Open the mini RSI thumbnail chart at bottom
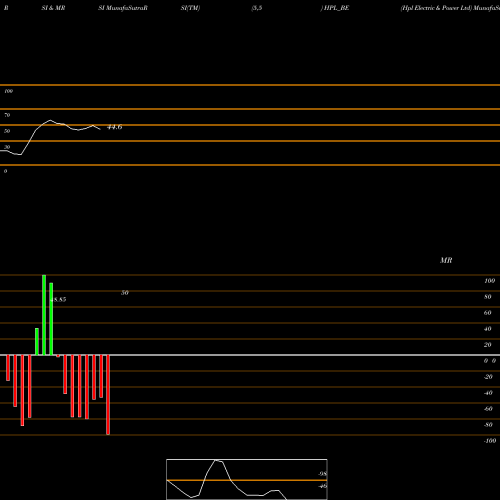 point(247,479)
